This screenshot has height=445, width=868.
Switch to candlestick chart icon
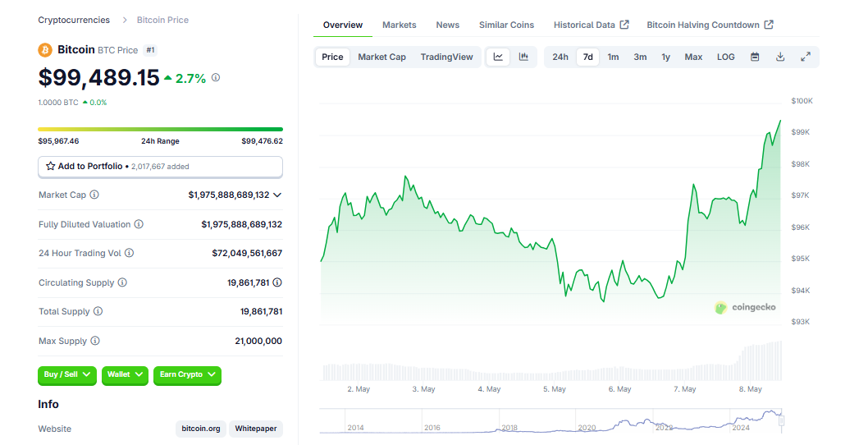point(523,57)
